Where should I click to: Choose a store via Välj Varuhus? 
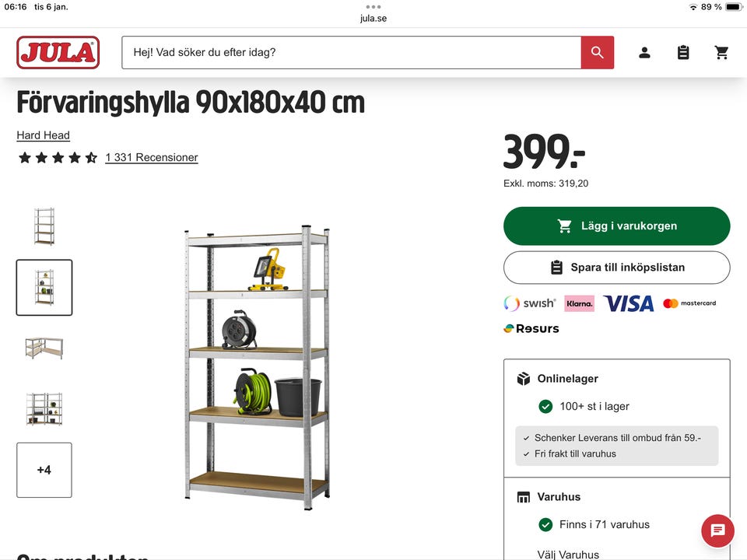[568, 555]
